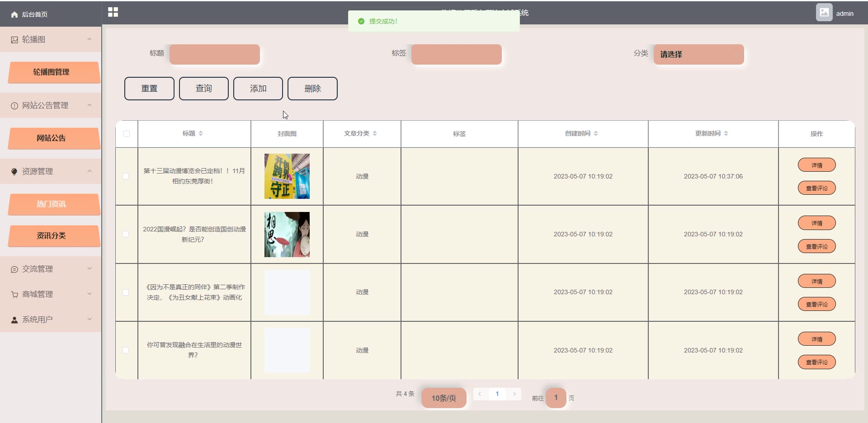Click the 删除 button

(312, 89)
